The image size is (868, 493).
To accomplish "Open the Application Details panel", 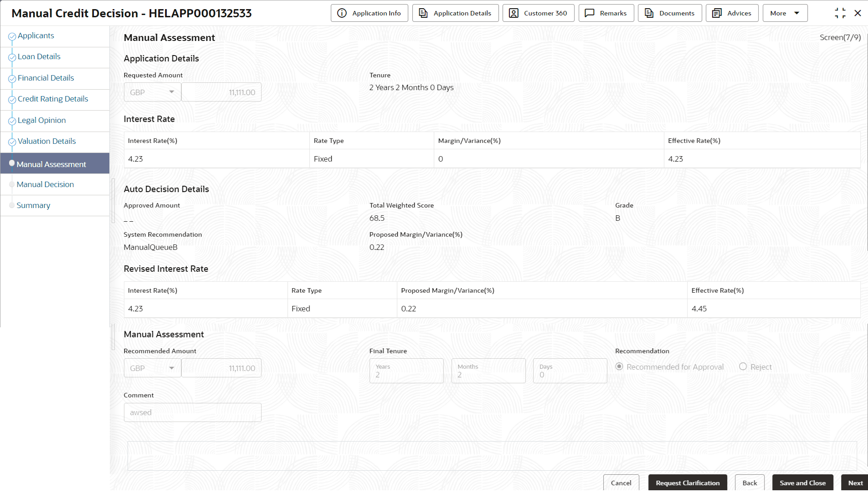I will pos(456,13).
